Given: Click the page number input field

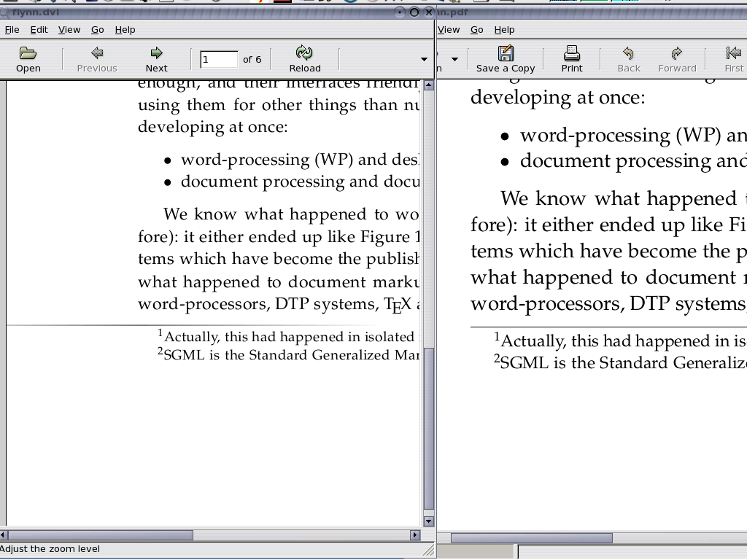Looking at the screenshot, I should pyautogui.click(x=219, y=59).
